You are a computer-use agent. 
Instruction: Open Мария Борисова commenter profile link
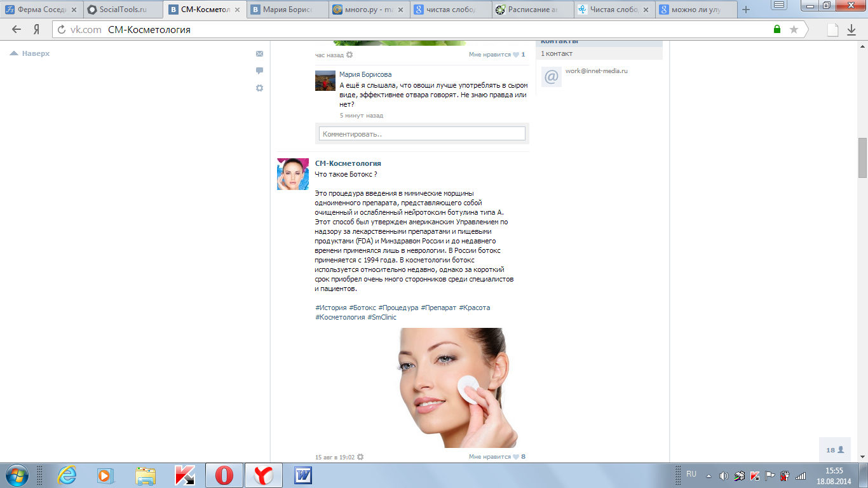(x=365, y=74)
